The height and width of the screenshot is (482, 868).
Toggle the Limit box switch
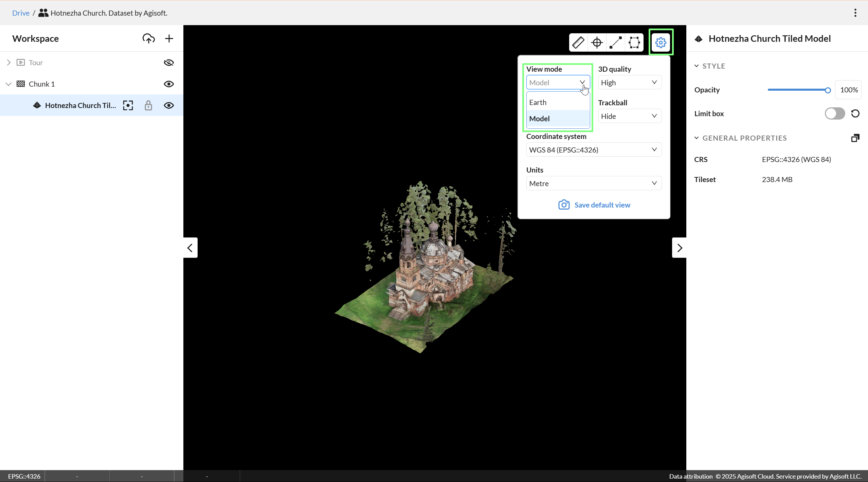pyautogui.click(x=835, y=113)
